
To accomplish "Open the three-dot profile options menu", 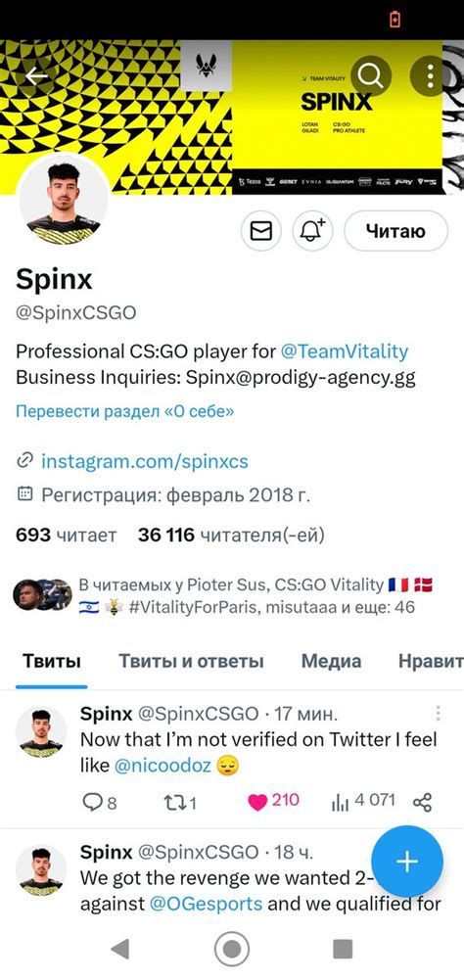I will click(430, 76).
